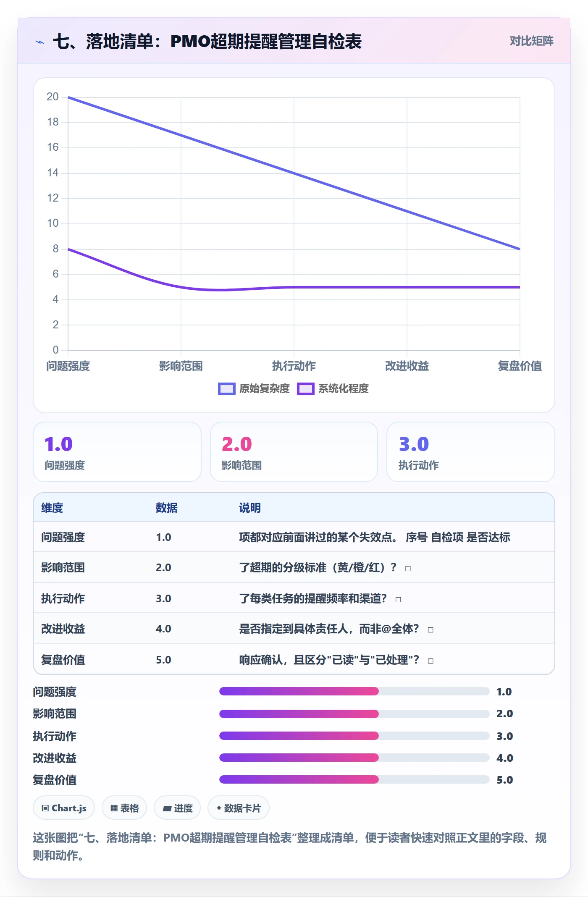Image resolution: width=588 pixels, height=897 pixels.
Task: Click the 影响范围 progress bar
Action: pos(354,714)
